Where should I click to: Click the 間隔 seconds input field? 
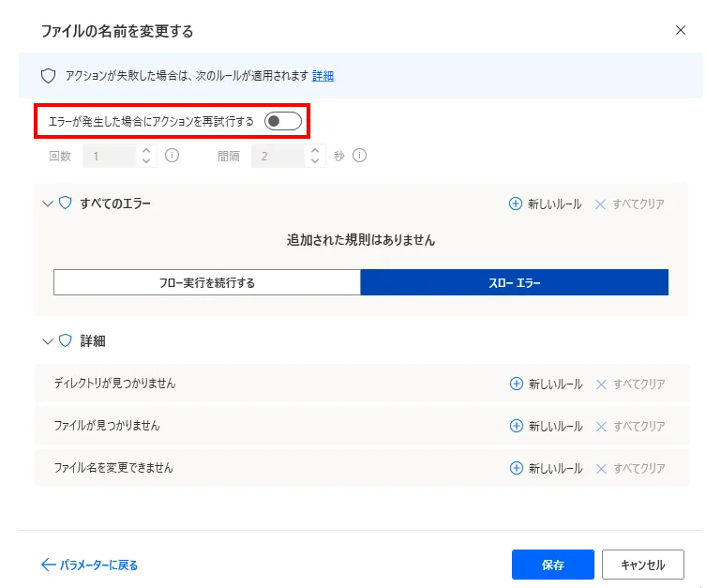tap(278, 156)
